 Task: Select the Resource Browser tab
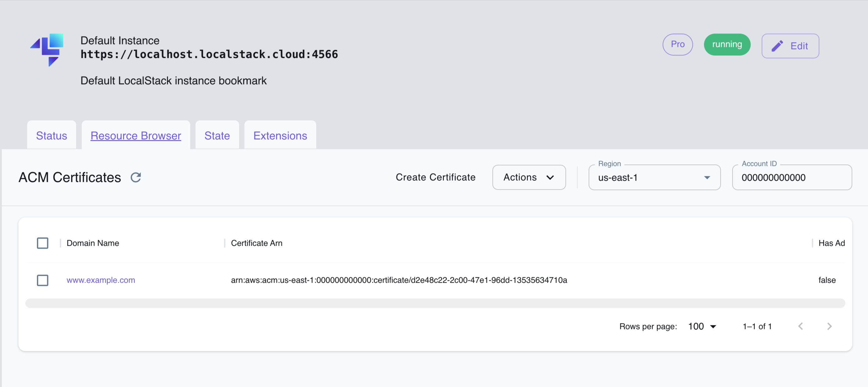(135, 136)
